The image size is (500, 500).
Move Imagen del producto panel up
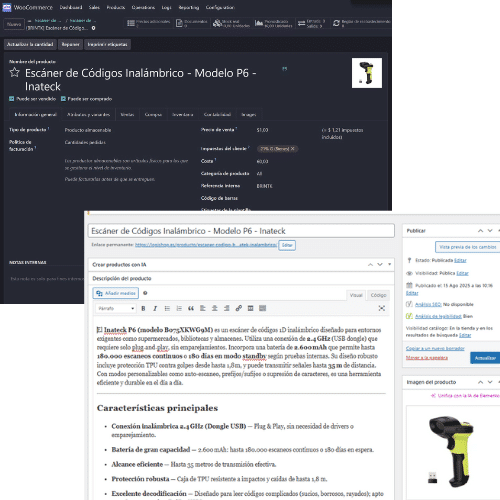click(x=480, y=382)
